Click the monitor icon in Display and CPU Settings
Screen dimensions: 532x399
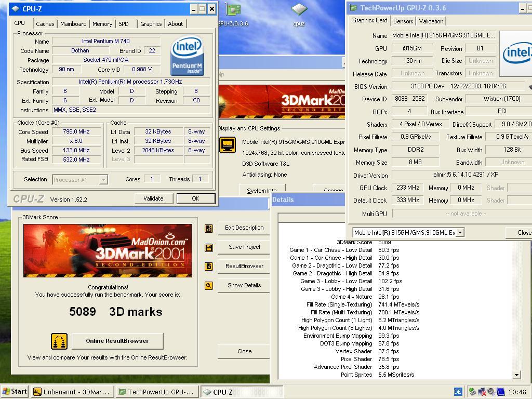(228, 145)
